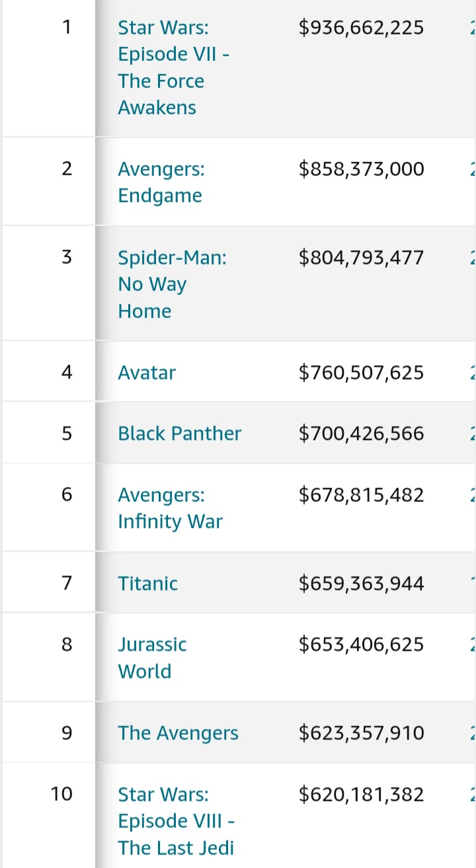Select the rank 6 cell
This screenshot has height=868, width=476.
click(x=66, y=494)
